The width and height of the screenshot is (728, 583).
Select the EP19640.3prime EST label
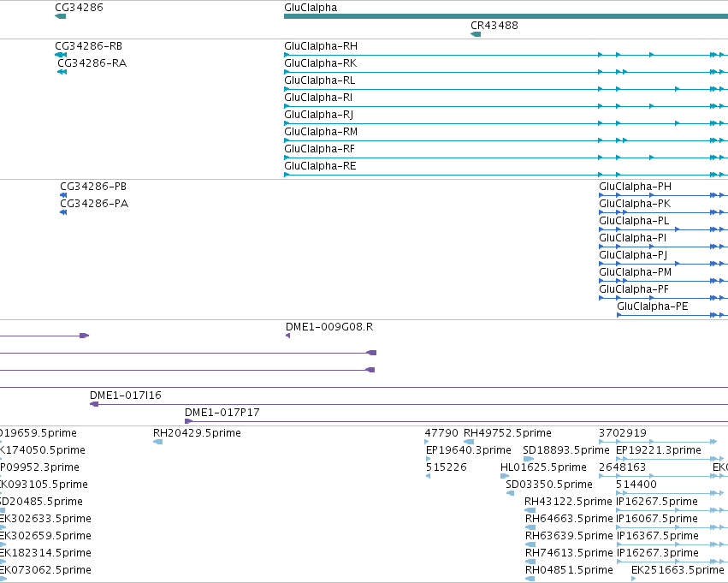(x=469, y=450)
